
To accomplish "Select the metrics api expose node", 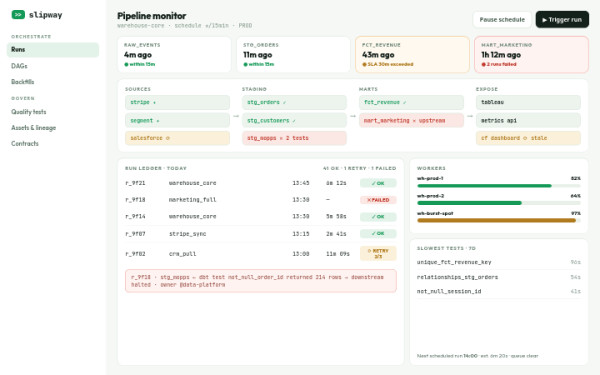I will tap(528, 121).
